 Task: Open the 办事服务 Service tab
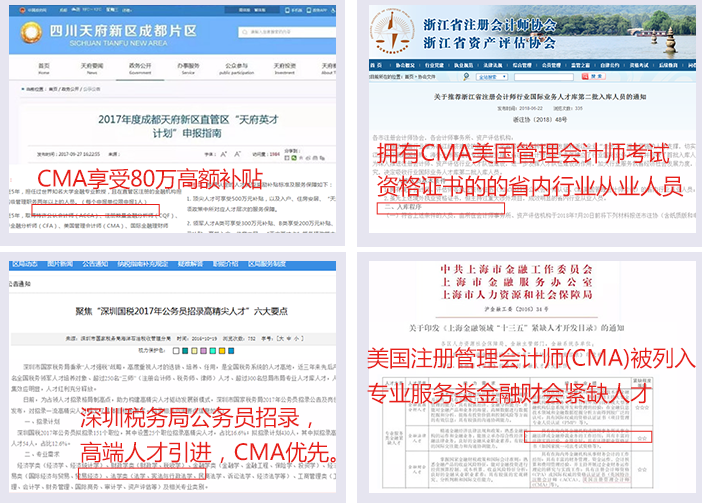point(185,68)
